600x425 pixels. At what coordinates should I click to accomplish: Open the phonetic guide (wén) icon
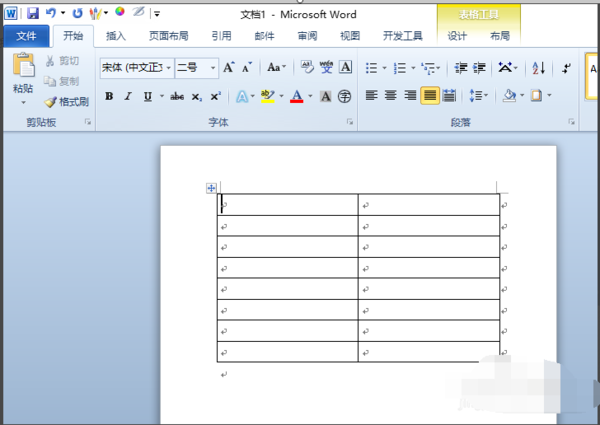(326, 67)
